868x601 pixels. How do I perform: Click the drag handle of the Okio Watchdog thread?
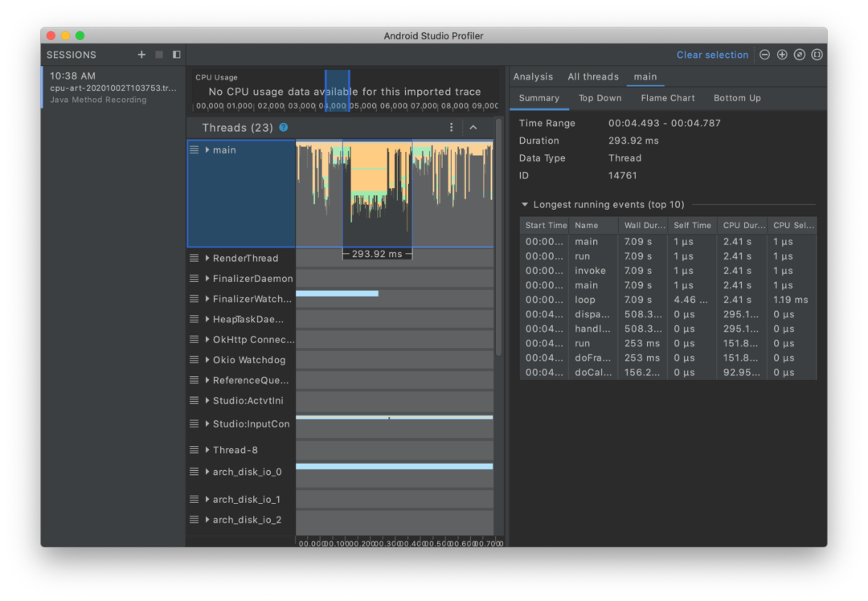click(x=194, y=360)
